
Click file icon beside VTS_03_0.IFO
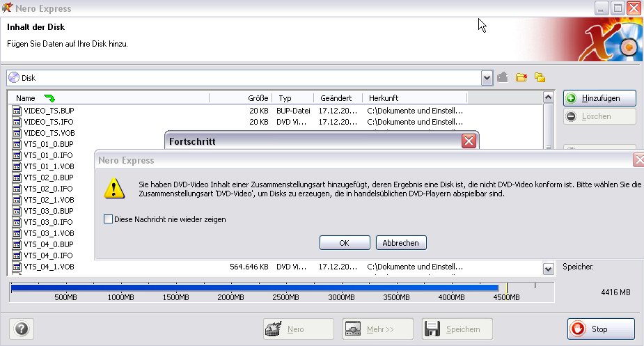click(x=17, y=222)
